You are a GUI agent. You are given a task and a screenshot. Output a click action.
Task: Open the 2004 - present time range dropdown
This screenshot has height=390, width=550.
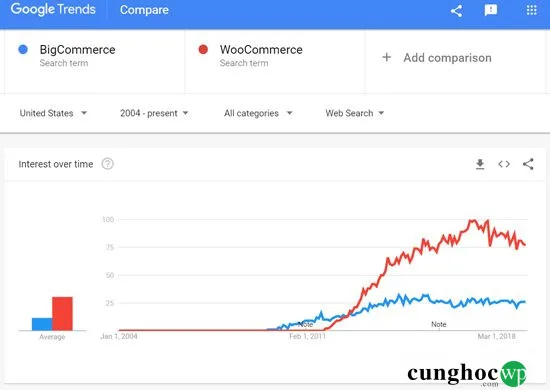[x=154, y=113]
